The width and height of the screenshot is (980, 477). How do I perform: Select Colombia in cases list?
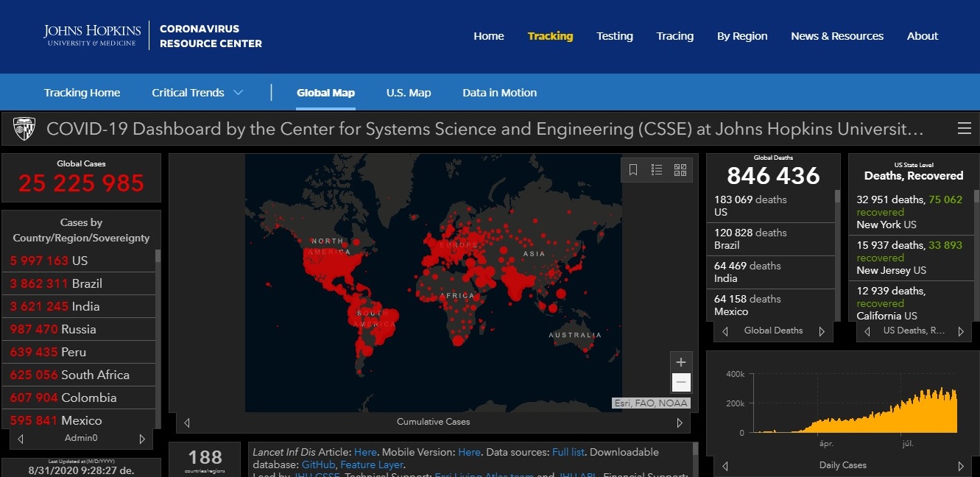click(x=78, y=397)
